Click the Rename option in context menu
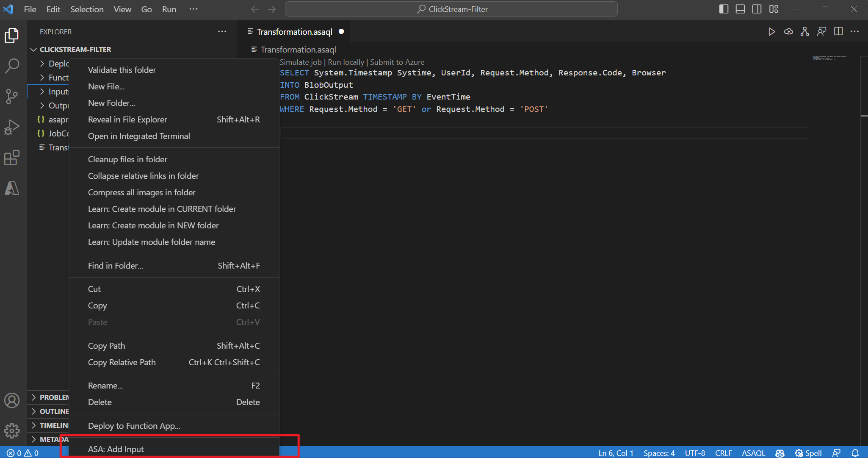Viewport: 868px width, 458px height. point(105,385)
